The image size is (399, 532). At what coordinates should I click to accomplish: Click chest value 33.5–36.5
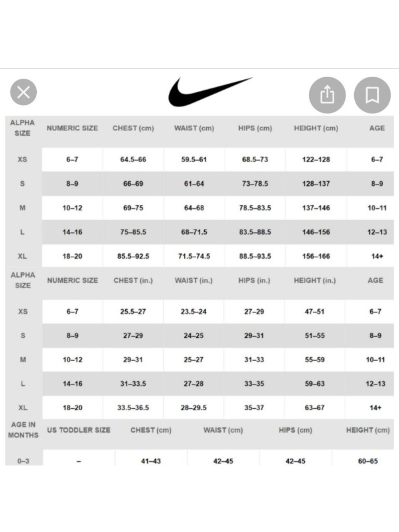tap(133, 407)
